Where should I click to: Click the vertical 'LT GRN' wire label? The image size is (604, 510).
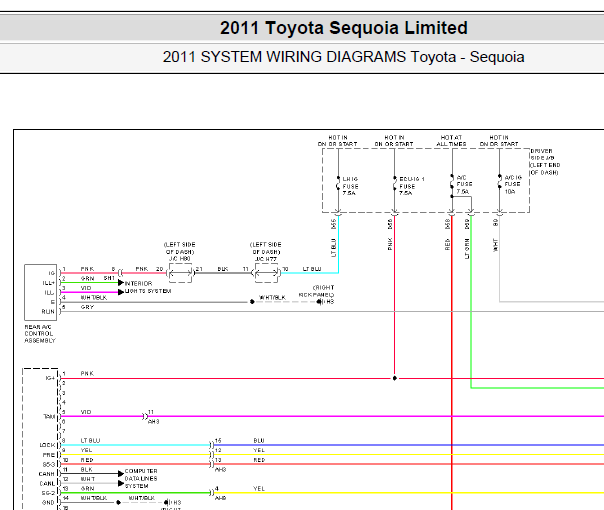(x=467, y=248)
